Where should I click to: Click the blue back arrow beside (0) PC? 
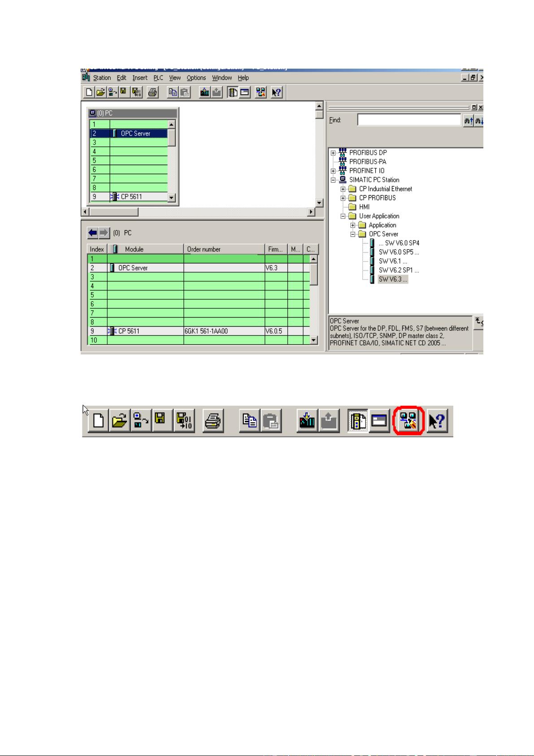tap(93, 233)
